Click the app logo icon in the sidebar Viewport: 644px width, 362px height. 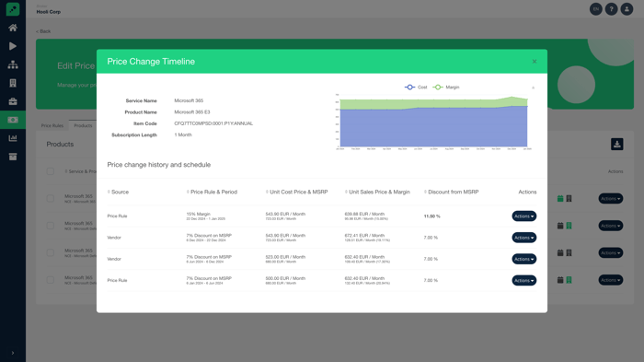click(x=13, y=9)
